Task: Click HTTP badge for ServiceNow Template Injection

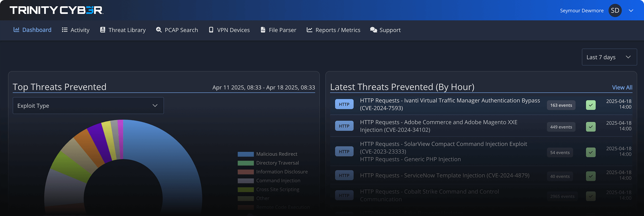Action: (x=344, y=175)
